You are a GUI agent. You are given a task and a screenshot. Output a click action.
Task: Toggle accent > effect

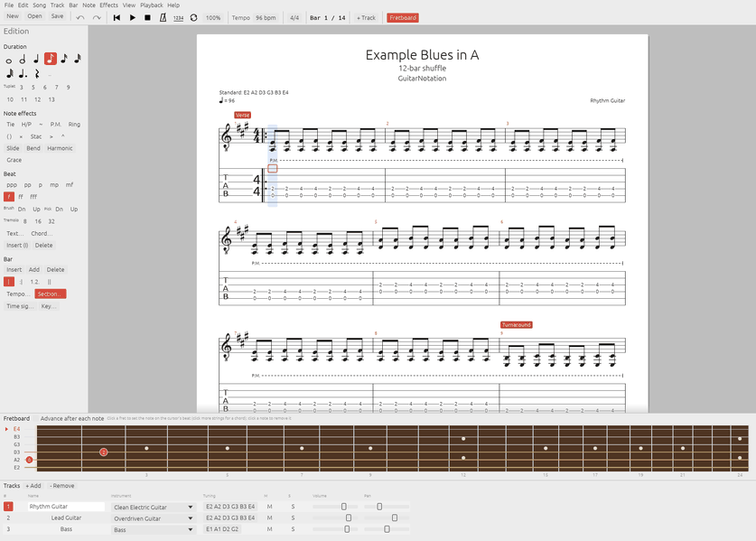coord(51,136)
